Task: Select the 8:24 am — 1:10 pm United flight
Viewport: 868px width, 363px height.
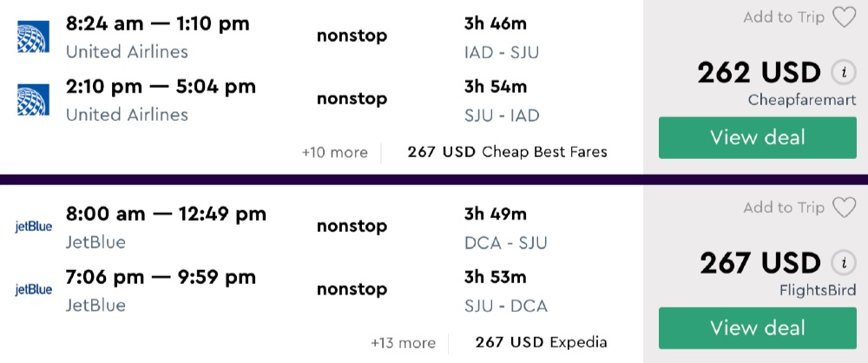Action: click(x=157, y=23)
